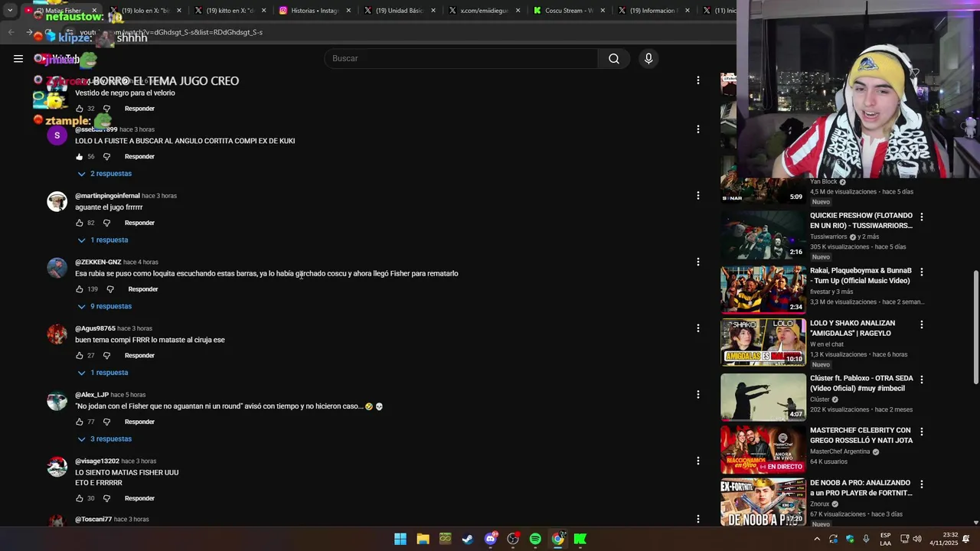The image size is (980, 551).
Task: Switch to Historias Instagram tab
Action: pyautogui.click(x=315, y=11)
